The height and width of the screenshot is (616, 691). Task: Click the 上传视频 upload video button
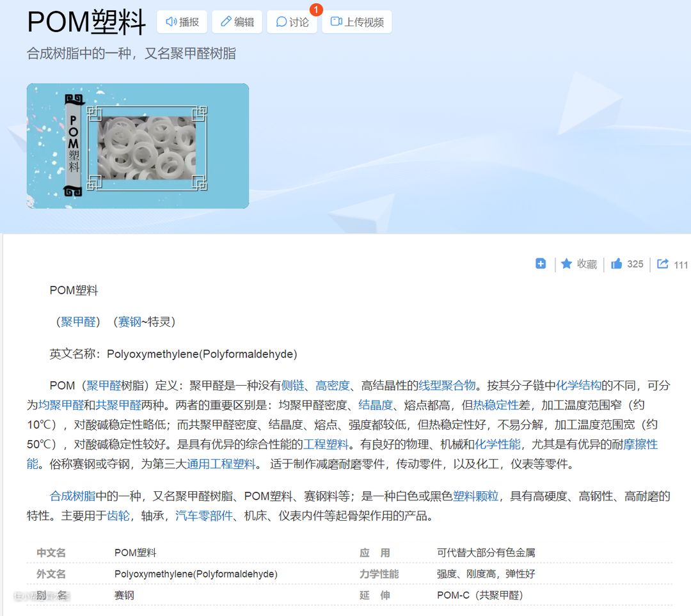(356, 22)
